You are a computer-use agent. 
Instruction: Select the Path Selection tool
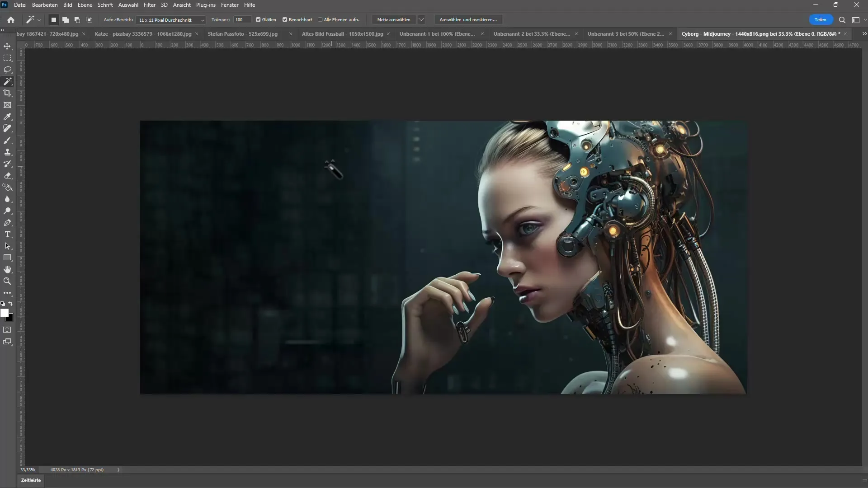click(7, 246)
